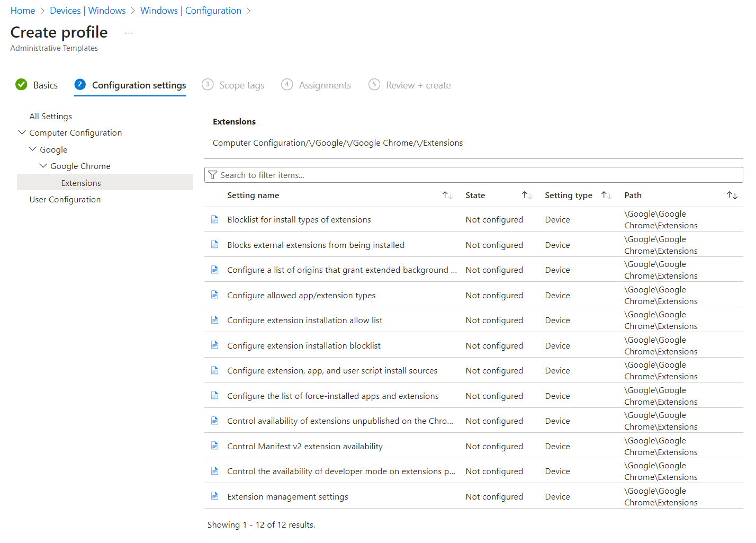Click the page icon next to "Extension management settings"

click(214, 496)
